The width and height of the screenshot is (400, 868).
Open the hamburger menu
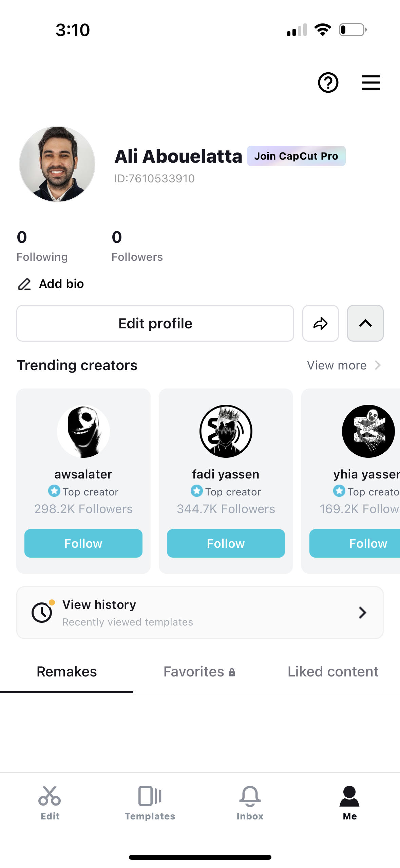click(x=370, y=83)
